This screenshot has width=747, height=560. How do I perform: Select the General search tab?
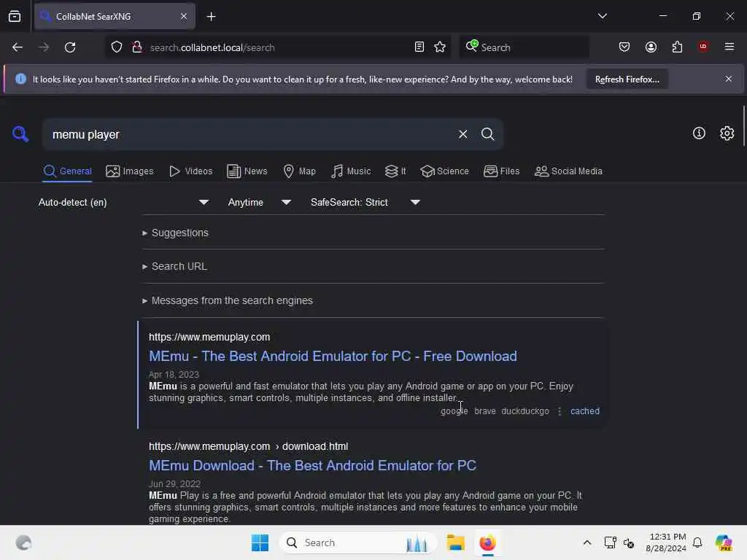pyautogui.click(x=67, y=171)
